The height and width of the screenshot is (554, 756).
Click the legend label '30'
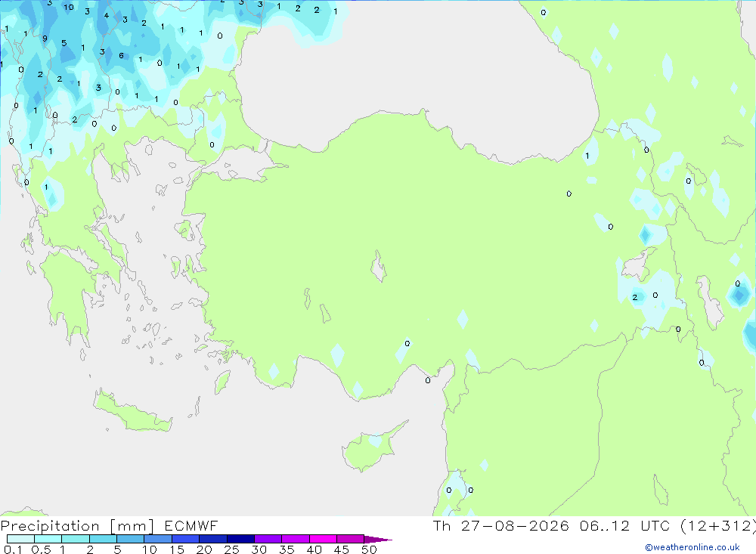click(x=259, y=549)
